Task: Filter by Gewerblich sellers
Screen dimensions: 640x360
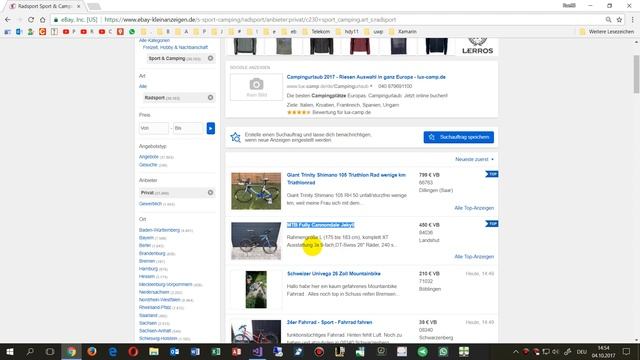Action: 150,203
